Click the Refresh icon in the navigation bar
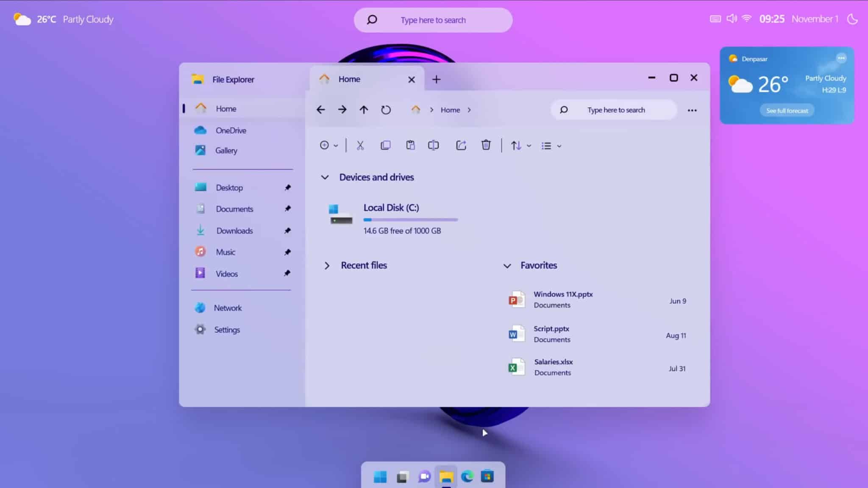The image size is (868, 488). pos(386,109)
